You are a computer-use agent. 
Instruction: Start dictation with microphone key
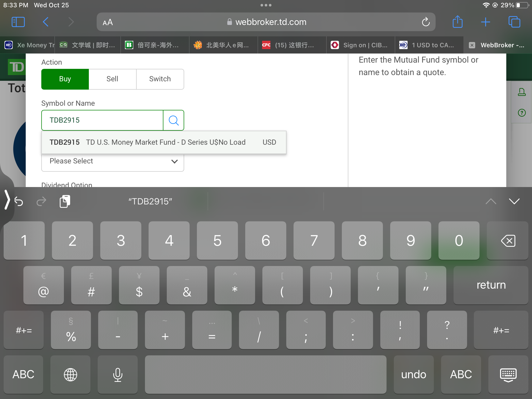click(x=118, y=375)
